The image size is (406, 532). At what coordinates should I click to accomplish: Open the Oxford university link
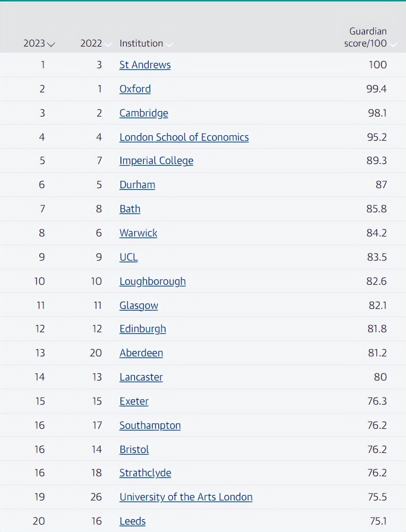(x=135, y=89)
